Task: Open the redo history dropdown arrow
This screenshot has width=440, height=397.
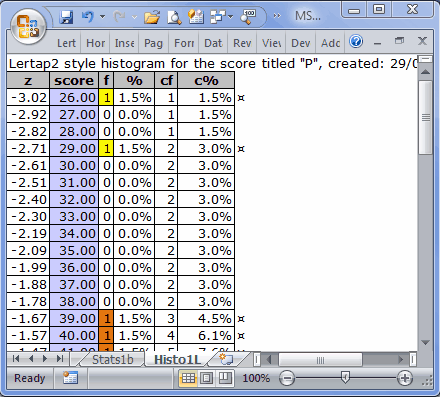Action: 134,16
